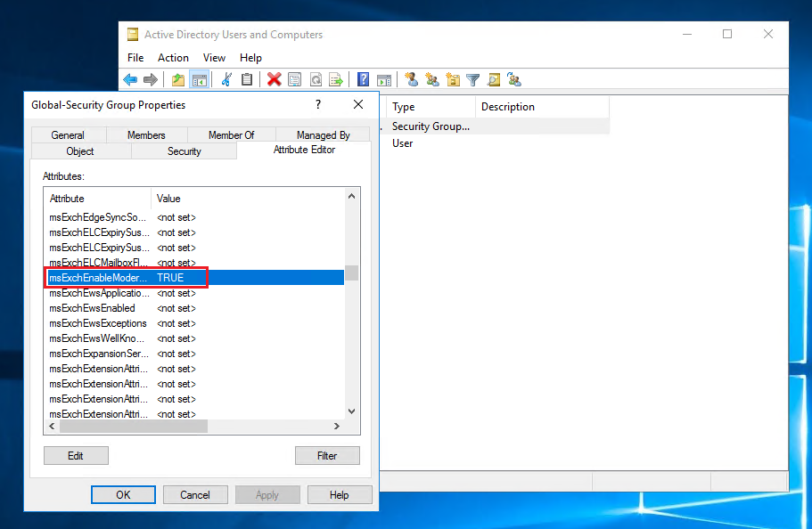812x529 pixels.
Task: Close the Global-Security Group Properties dialog
Action: 357,104
